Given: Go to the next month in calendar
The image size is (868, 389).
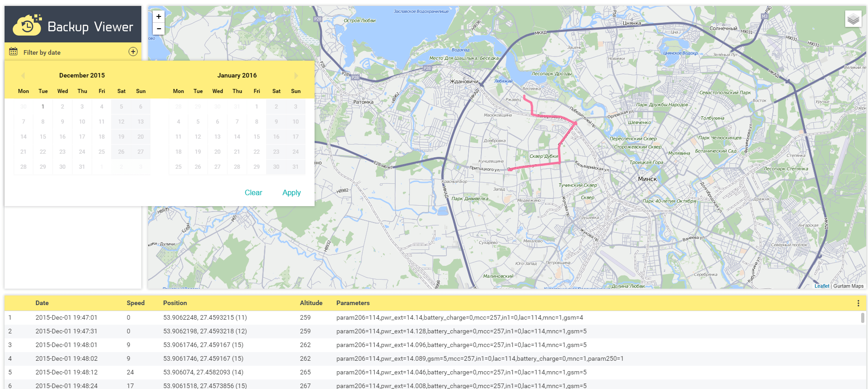Looking at the screenshot, I should coord(296,76).
